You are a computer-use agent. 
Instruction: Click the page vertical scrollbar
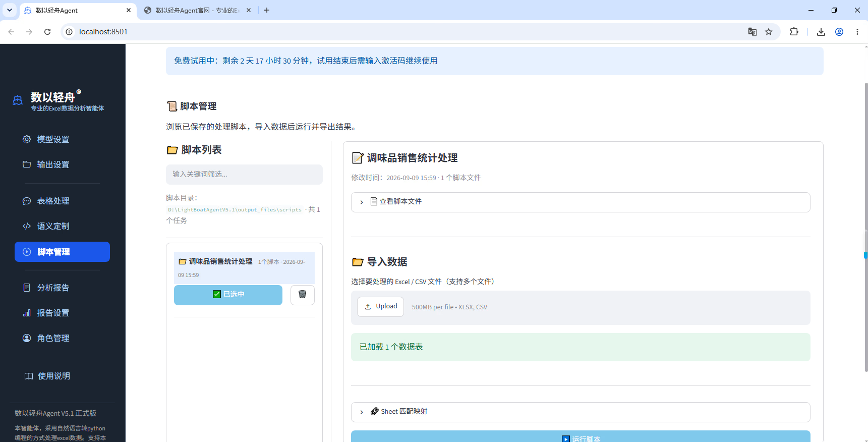[865, 227]
